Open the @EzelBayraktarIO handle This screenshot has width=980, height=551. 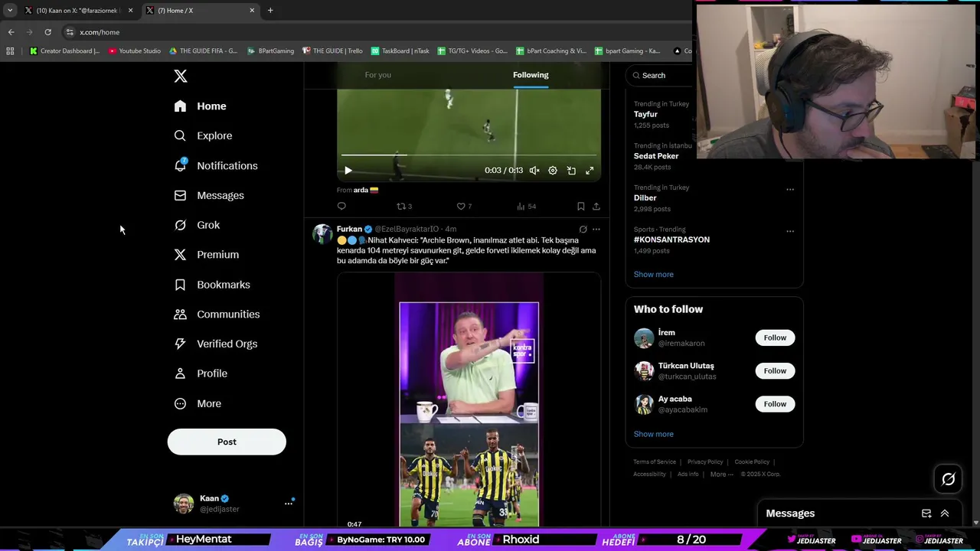click(x=407, y=229)
